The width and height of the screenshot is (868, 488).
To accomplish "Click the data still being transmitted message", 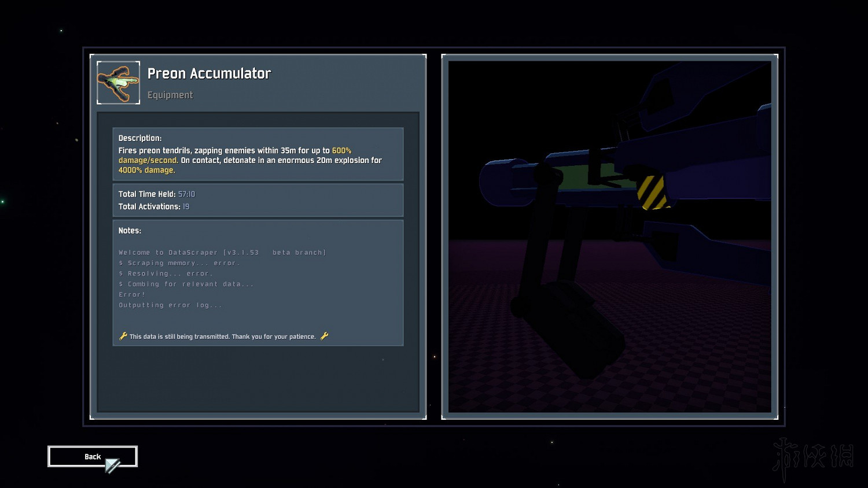I will (223, 337).
